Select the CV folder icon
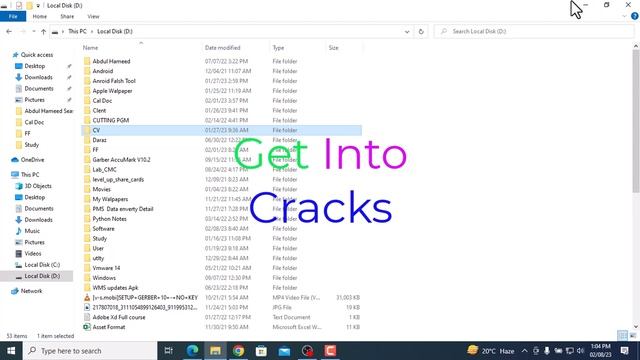Image resolution: width=640 pixels, height=360 pixels. [x=87, y=130]
